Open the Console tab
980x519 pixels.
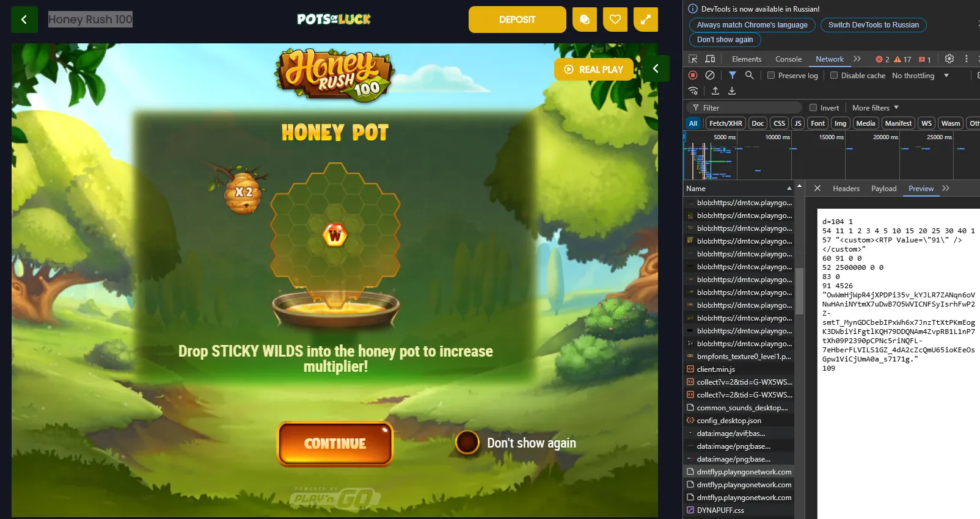click(788, 59)
